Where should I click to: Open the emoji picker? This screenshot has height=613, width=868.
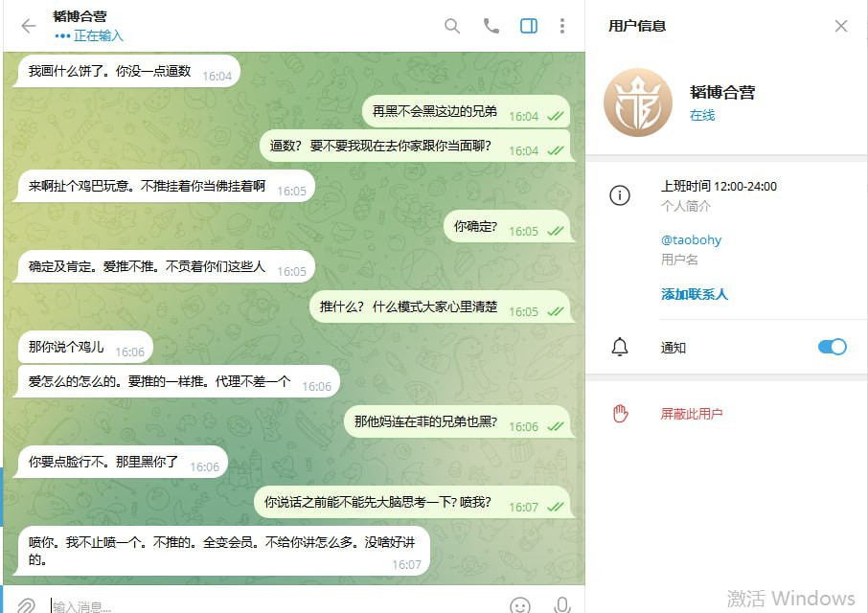(x=520, y=605)
